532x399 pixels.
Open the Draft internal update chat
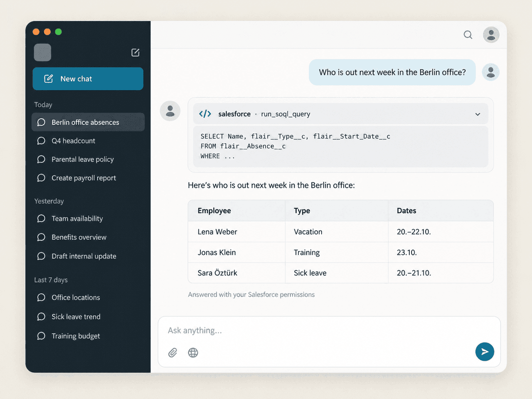pyautogui.click(x=88, y=256)
